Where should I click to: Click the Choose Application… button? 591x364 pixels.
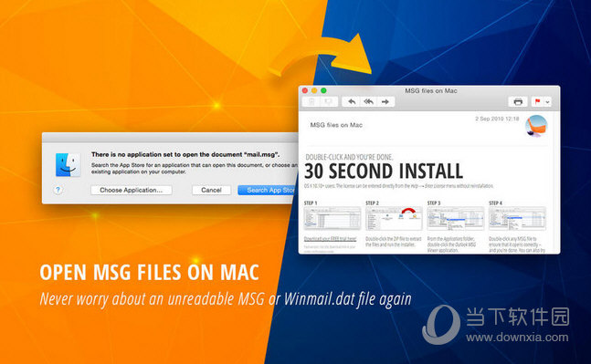point(132,190)
